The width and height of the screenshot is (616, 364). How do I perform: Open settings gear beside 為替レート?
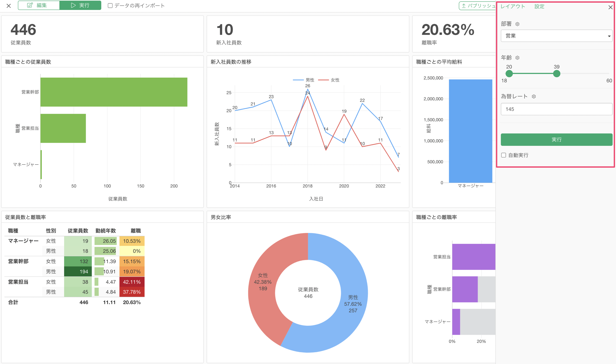pyautogui.click(x=534, y=96)
